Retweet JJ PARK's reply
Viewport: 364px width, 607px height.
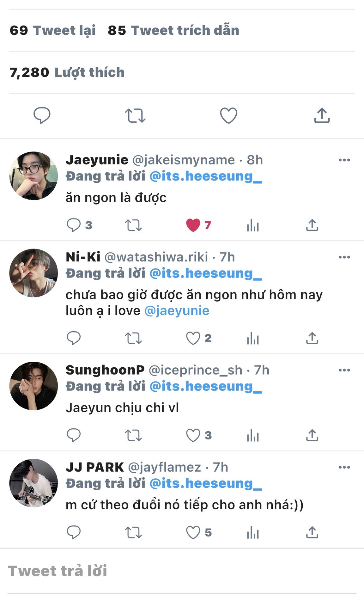click(133, 532)
